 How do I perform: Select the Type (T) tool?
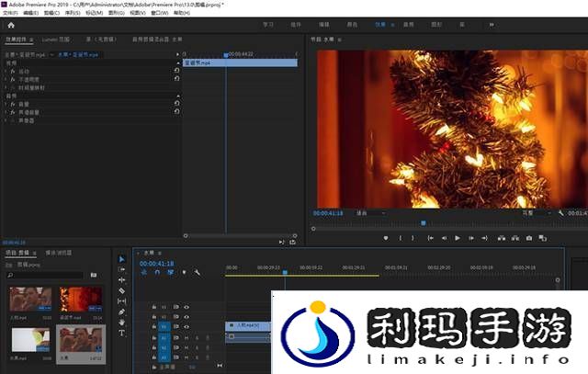(x=121, y=333)
